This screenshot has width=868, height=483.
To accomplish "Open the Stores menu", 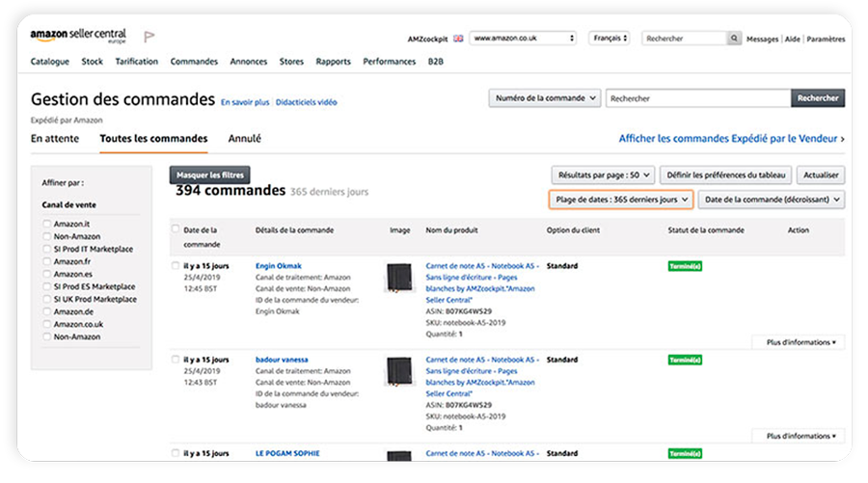I will (291, 62).
